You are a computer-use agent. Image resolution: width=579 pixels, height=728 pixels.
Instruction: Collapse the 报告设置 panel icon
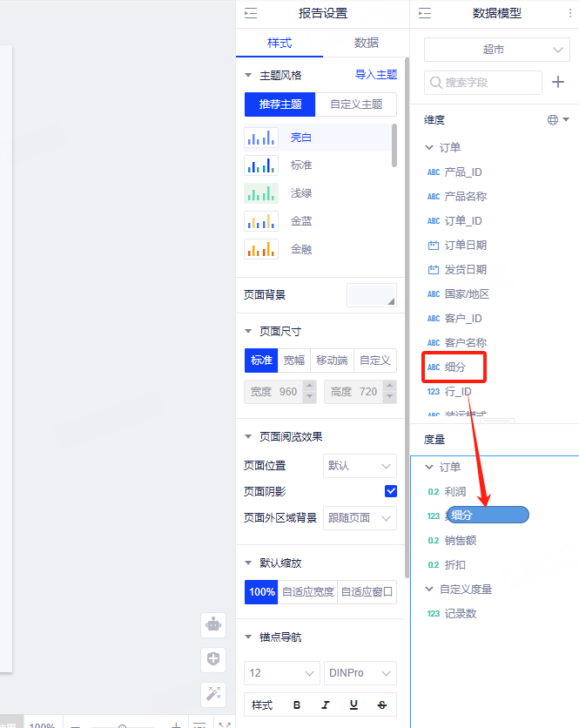coord(251,13)
